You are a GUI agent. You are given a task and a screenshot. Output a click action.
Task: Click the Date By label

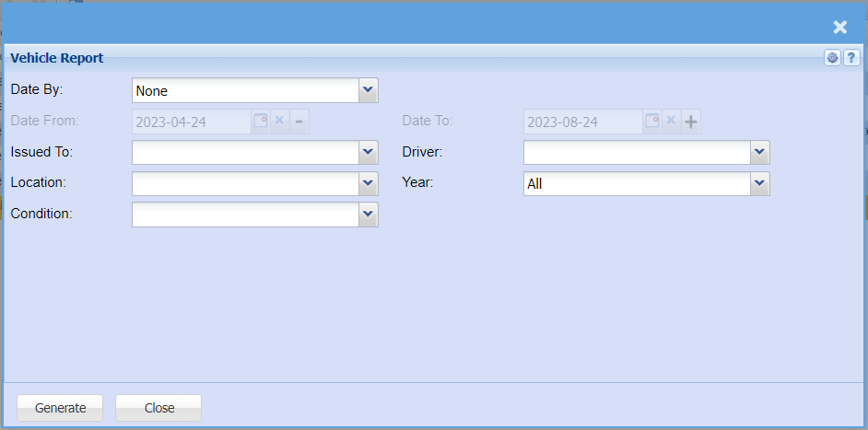coord(37,89)
